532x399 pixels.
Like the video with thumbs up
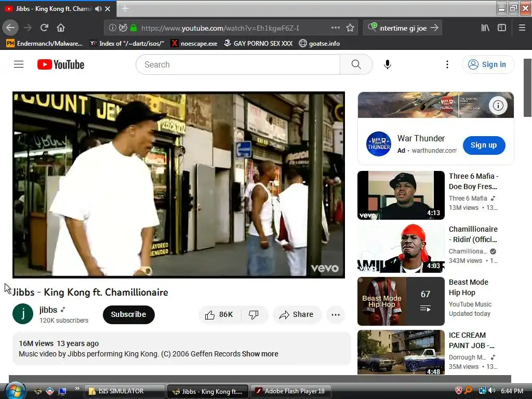point(220,314)
